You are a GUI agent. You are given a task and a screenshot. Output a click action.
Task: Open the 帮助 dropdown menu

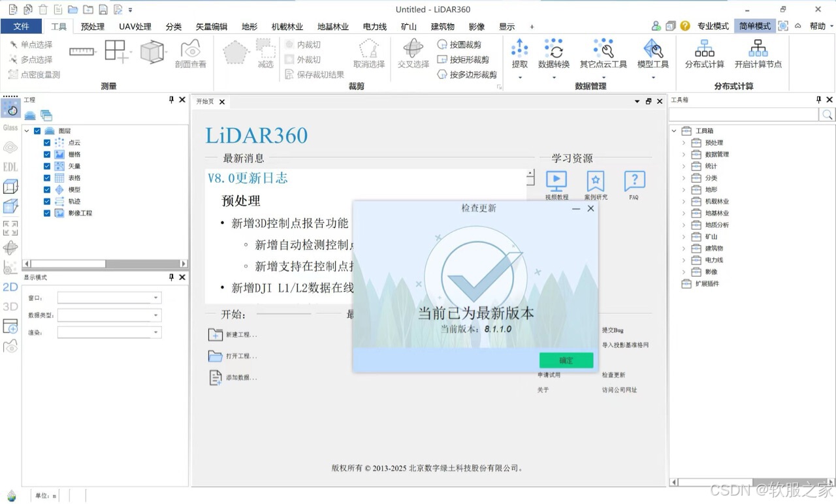[821, 26]
